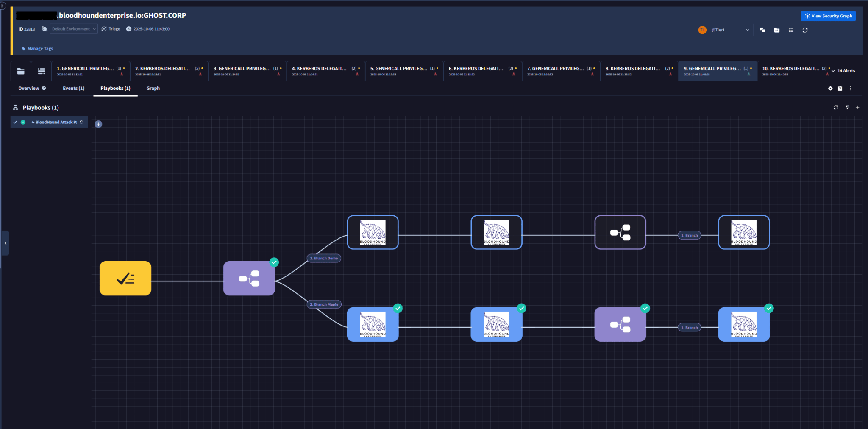The width and height of the screenshot is (868, 429).
Task: Switch to the Playbooks (1) tab
Action: click(x=115, y=88)
